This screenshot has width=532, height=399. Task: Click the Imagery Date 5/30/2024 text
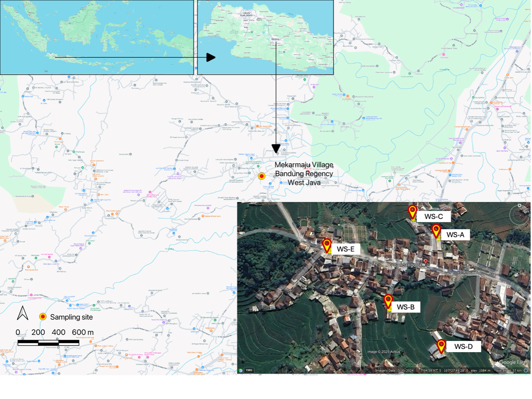click(394, 370)
